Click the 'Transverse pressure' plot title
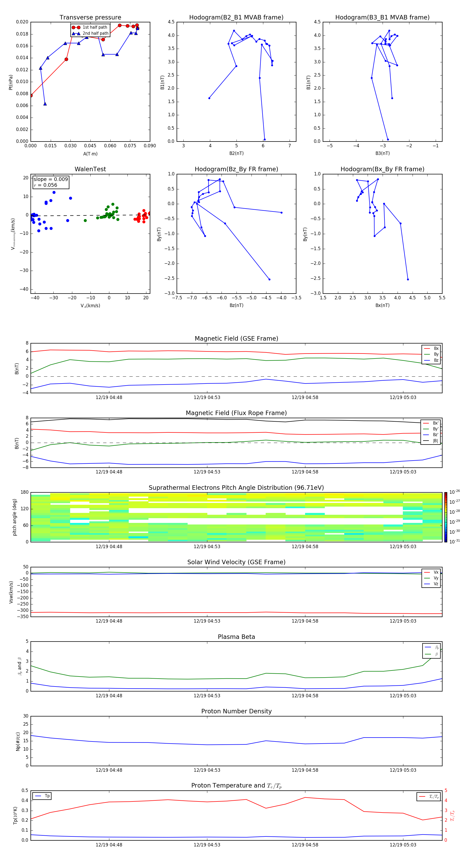Screen dimensions: 473x868 pyautogui.click(x=90, y=18)
